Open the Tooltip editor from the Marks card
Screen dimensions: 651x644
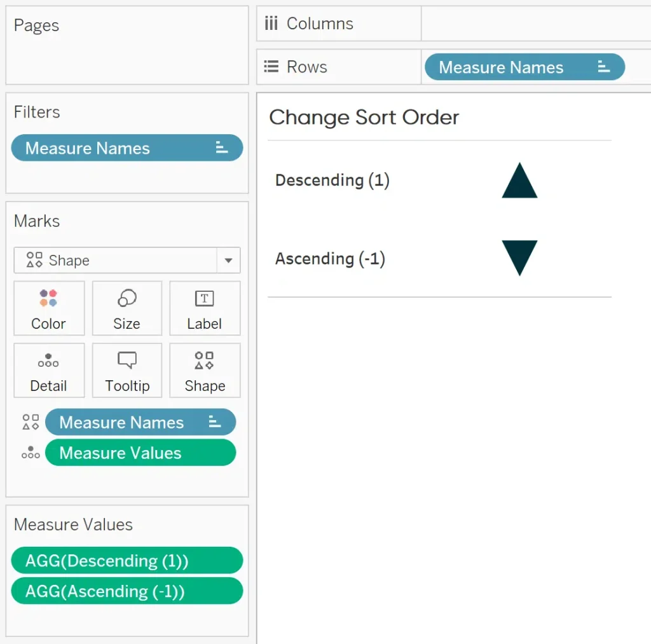pos(127,371)
